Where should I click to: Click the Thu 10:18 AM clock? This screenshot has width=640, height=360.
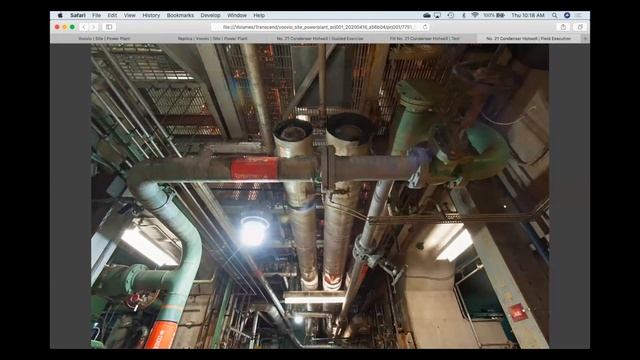point(528,15)
